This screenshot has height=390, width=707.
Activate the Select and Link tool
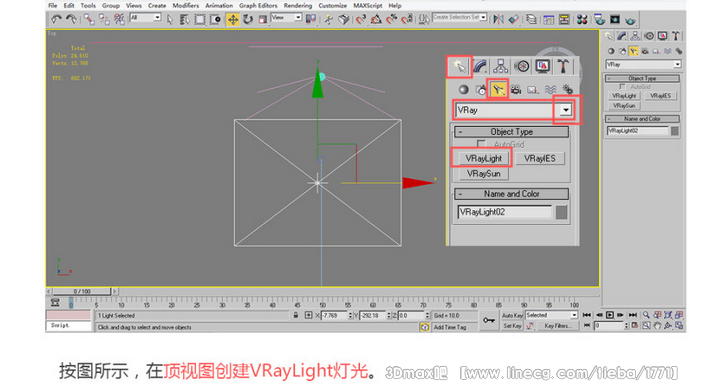pos(89,19)
